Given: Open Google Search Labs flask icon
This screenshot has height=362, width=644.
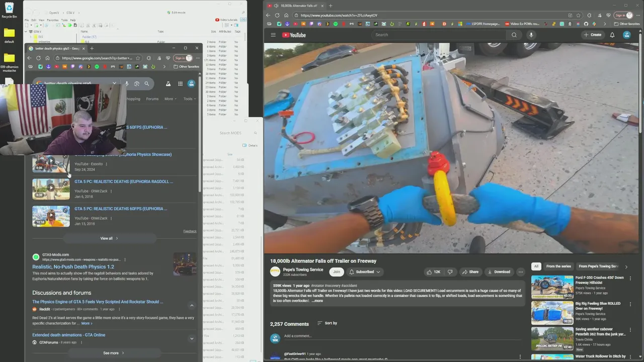Looking at the screenshot, I should (168, 83).
